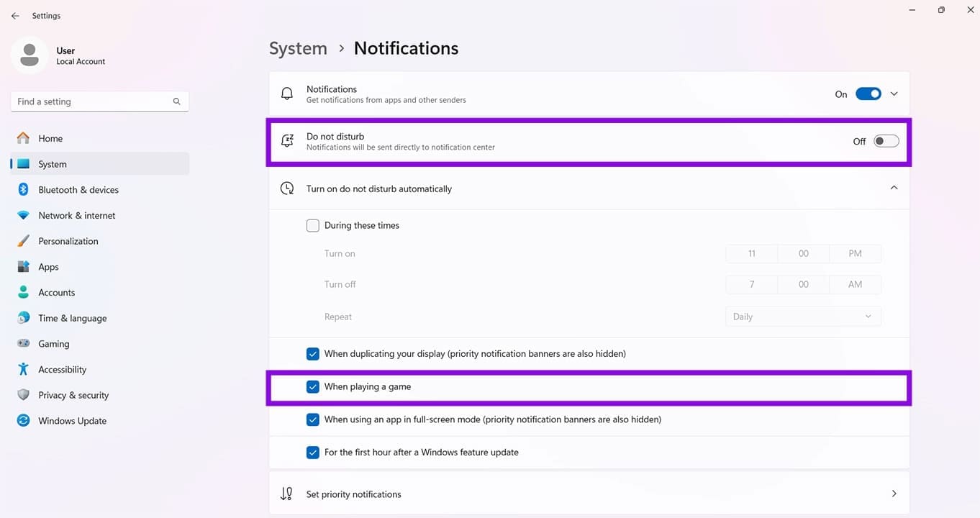Click the Set priority notifications sort icon

286,494
